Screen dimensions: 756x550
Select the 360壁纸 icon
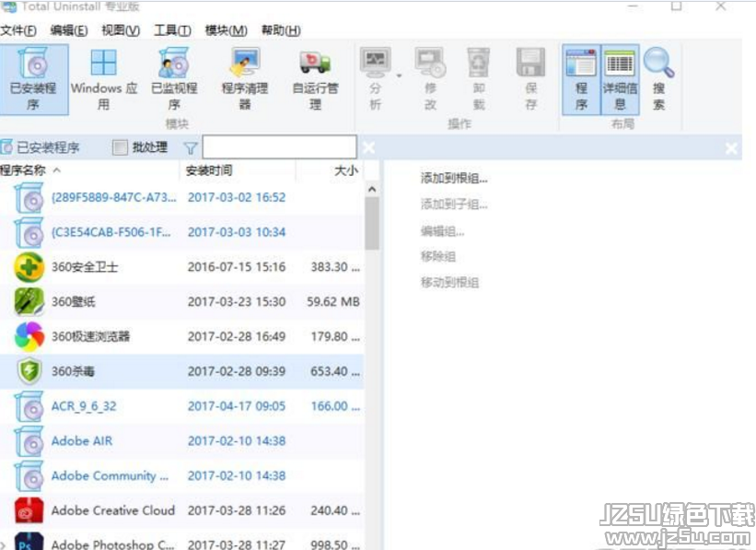29,301
